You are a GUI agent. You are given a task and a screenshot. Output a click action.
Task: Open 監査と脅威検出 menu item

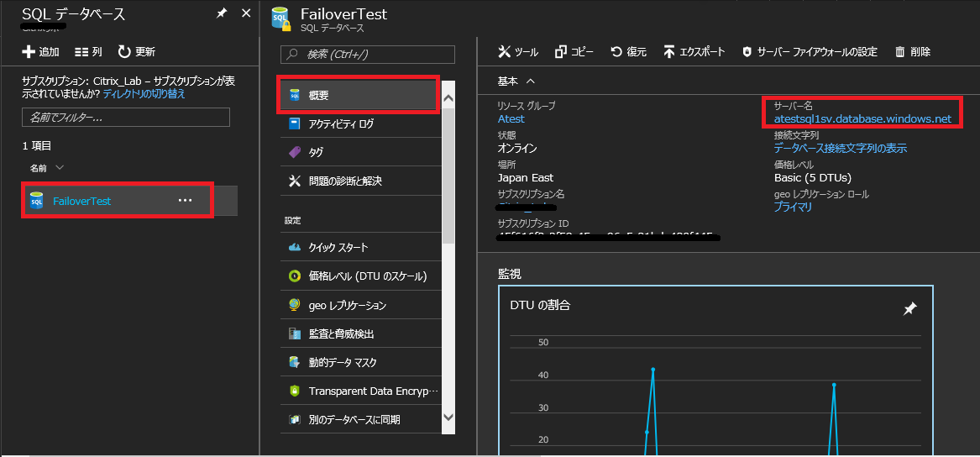tap(360, 334)
